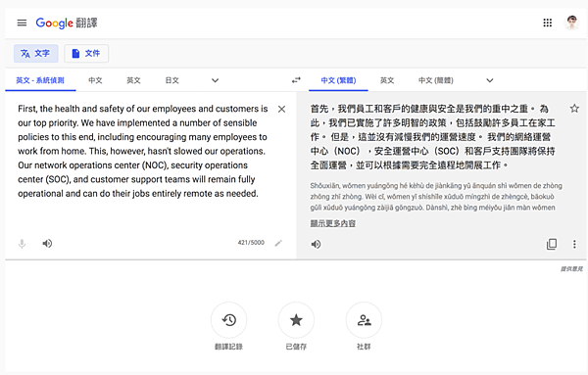Click the pinyin romanization text
The height and width of the screenshot is (375, 588).
coord(436,196)
